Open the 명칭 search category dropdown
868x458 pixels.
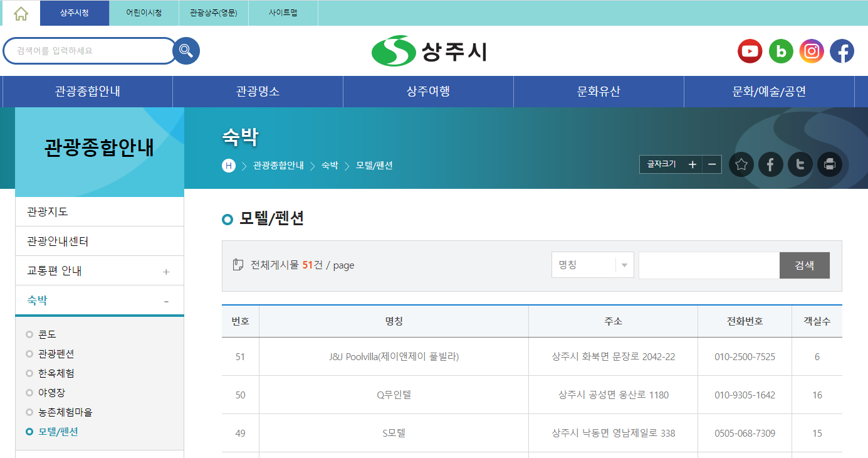coord(592,265)
